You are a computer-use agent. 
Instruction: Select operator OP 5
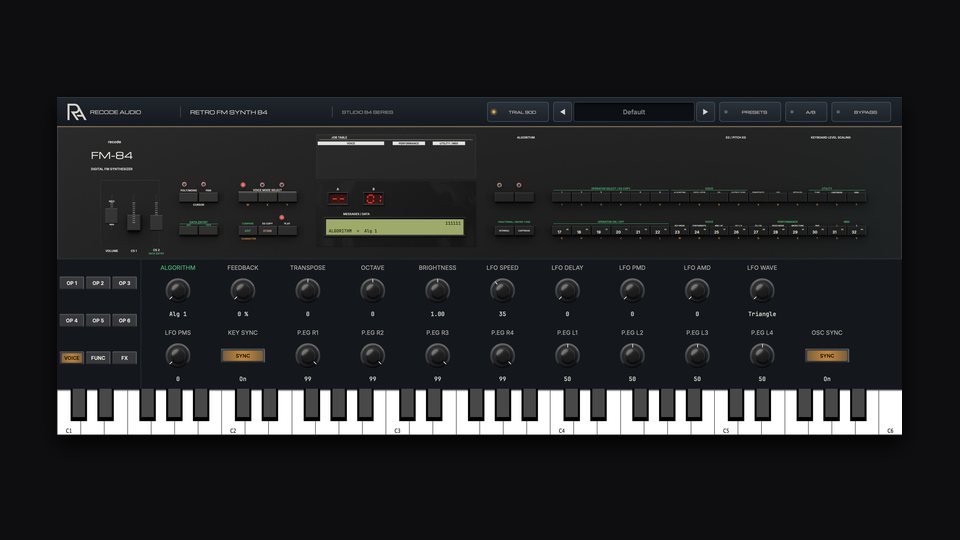(98, 320)
